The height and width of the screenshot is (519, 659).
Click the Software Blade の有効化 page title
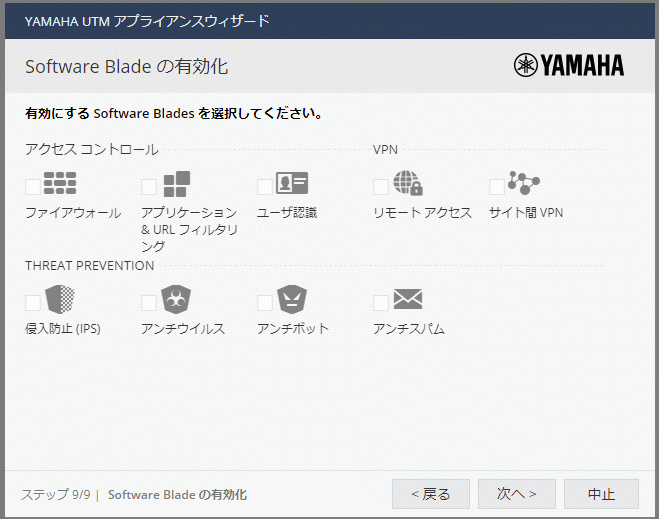tap(127, 66)
